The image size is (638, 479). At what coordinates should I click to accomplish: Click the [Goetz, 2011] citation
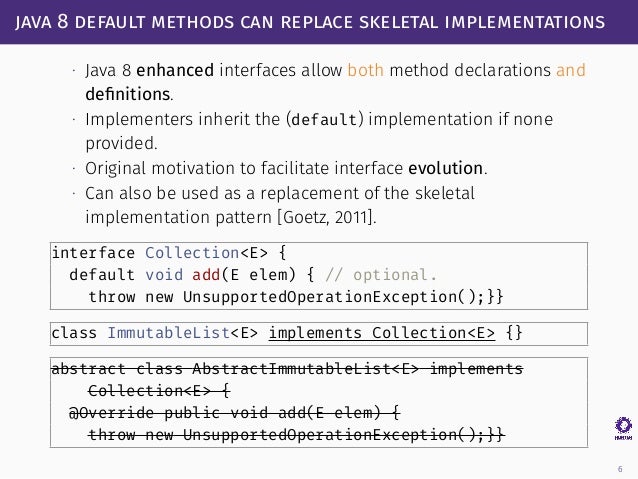[325, 217]
